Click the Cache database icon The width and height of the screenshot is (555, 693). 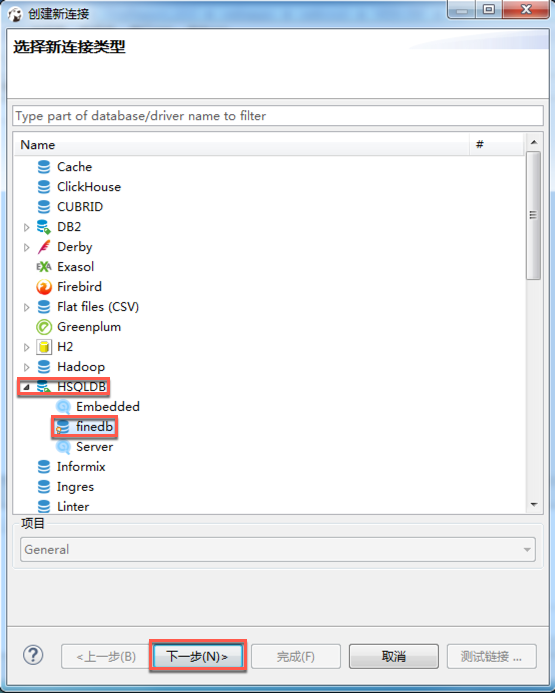coord(44,167)
